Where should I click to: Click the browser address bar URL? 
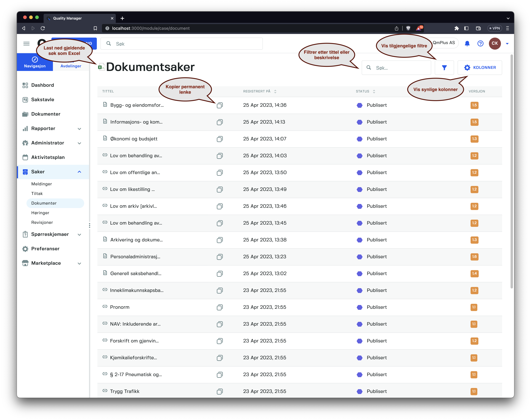151,28
